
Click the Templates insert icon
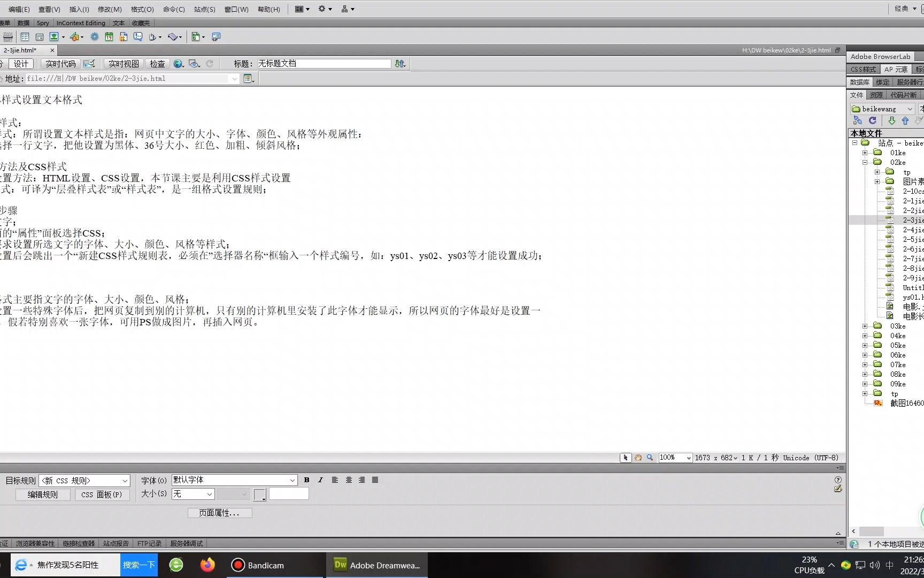click(196, 37)
